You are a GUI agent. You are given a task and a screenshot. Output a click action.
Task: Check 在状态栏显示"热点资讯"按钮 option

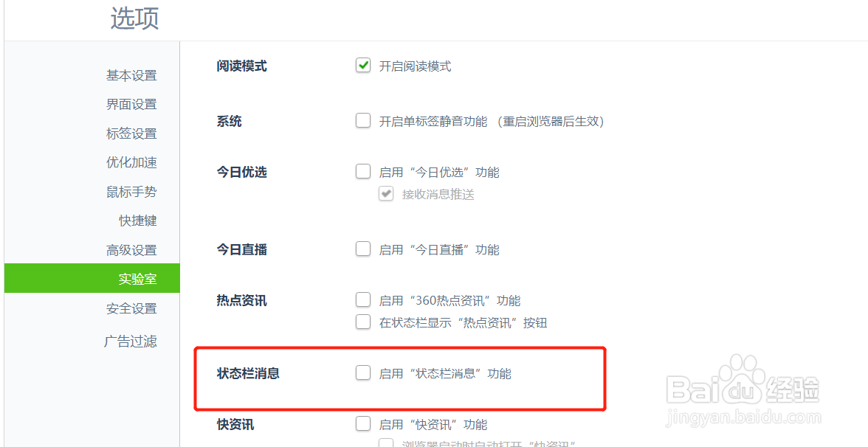point(363,322)
